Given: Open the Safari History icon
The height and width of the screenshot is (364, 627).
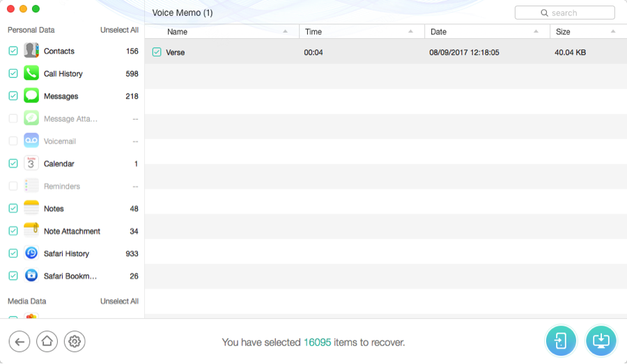Looking at the screenshot, I should 31,253.
